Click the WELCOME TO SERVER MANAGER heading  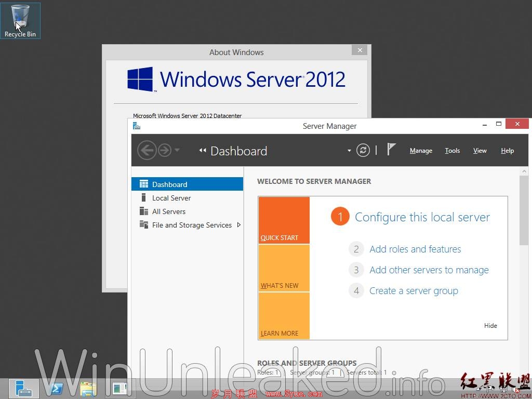[x=314, y=181]
